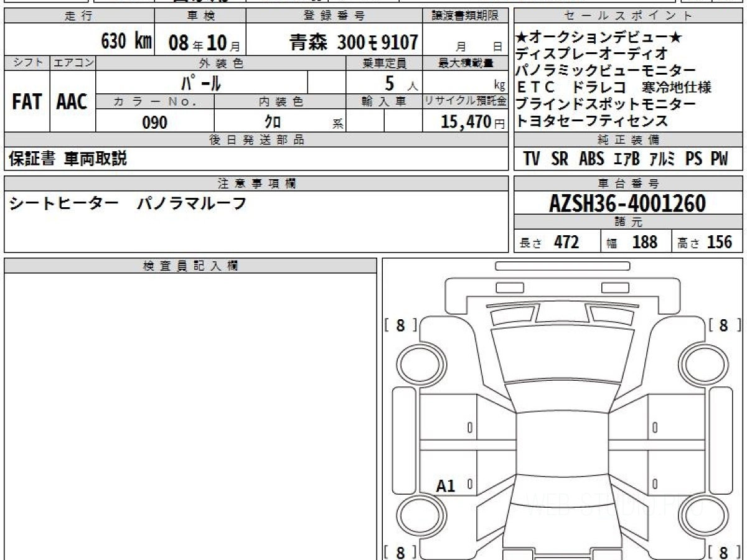
Task: Select TV in genuine equipment
Action: [x=532, y=159]
